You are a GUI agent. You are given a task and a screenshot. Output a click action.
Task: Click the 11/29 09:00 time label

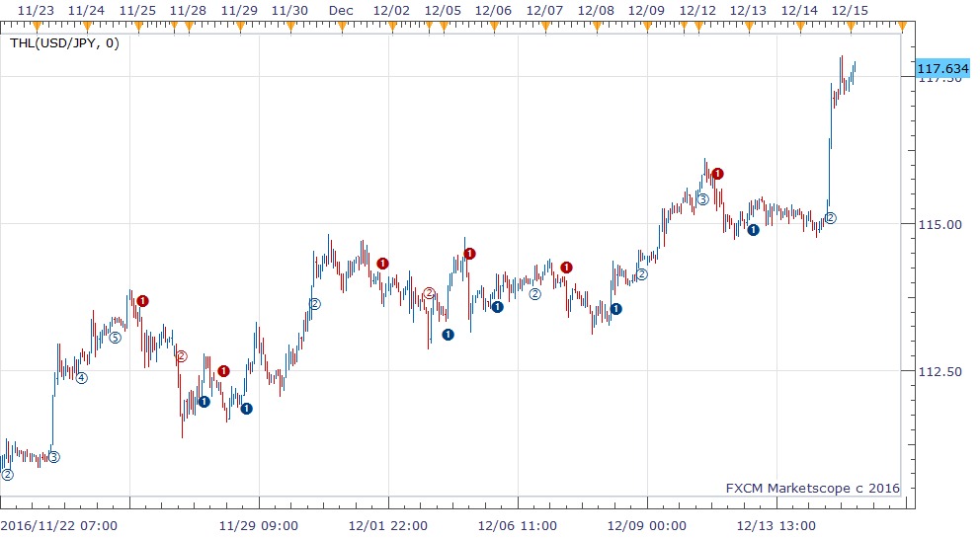click(259, 525)
